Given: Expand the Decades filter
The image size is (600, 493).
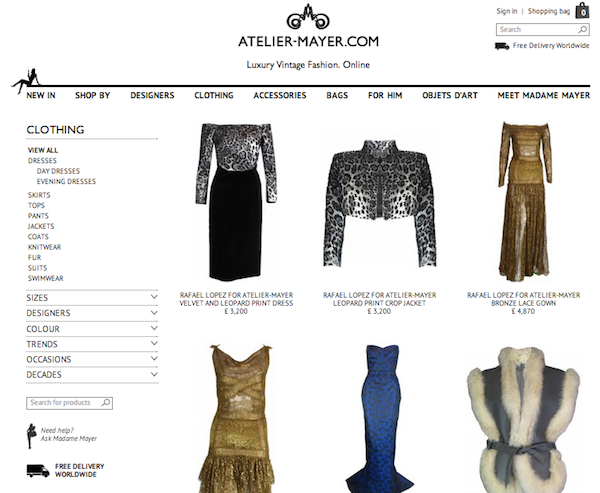Looking at the screenshot, I should (x=92, y=374).
